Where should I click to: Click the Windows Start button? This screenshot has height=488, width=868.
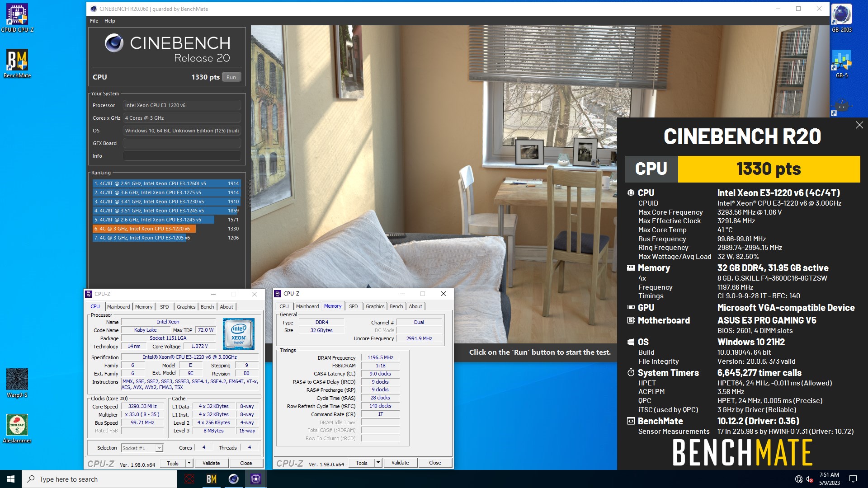point(11,479)
